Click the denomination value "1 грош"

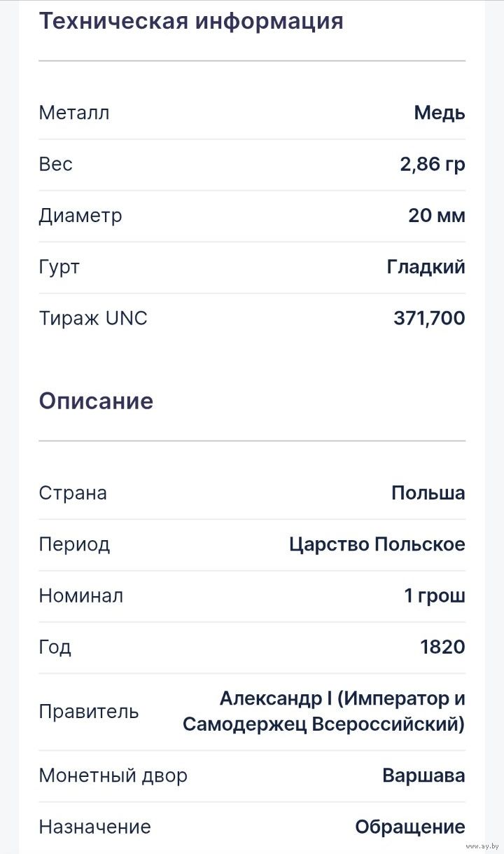click(x=434, y=596)
